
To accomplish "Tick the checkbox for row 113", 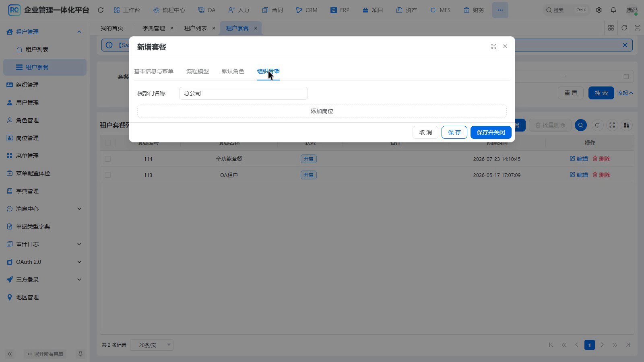I will pos(108,175).
